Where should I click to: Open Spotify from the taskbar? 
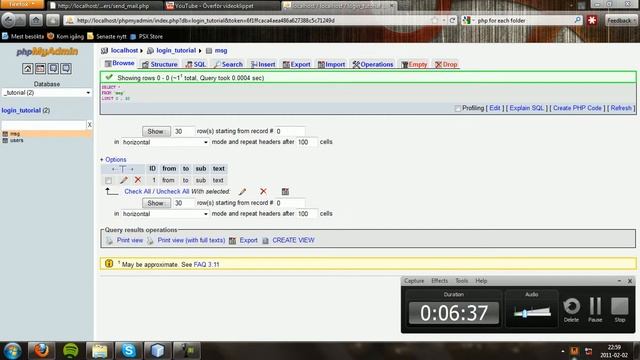pos(71,351)
